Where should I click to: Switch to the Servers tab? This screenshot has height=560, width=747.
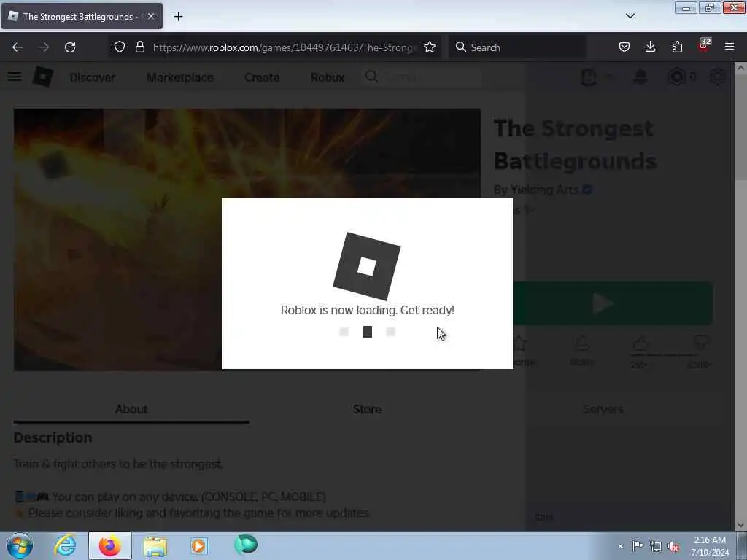tap(603, 410)
